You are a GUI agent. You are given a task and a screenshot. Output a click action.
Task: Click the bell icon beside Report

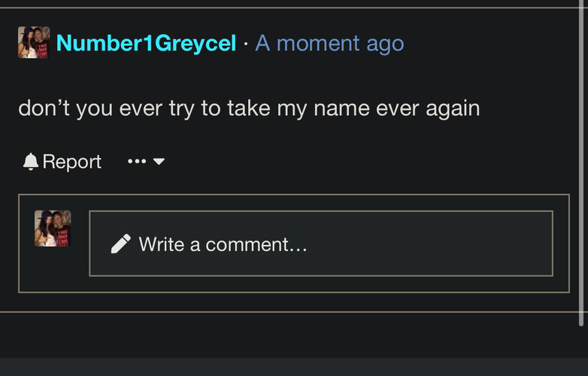pos(31,162)
